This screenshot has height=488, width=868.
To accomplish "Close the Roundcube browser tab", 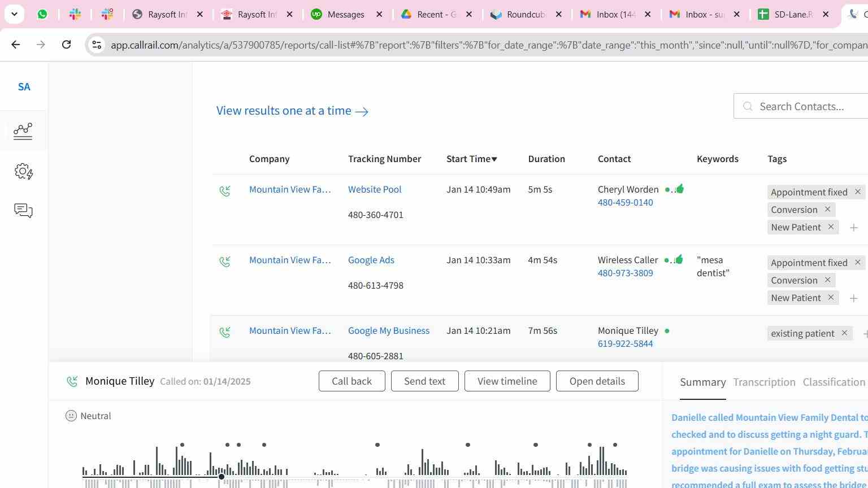I will [558, 14].
